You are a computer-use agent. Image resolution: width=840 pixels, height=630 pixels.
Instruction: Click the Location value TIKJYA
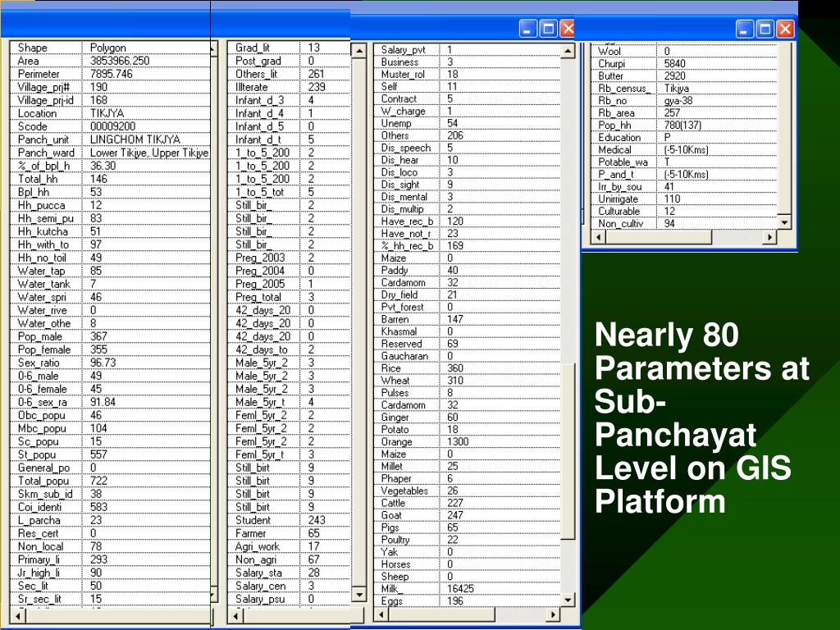click(107, 113)
